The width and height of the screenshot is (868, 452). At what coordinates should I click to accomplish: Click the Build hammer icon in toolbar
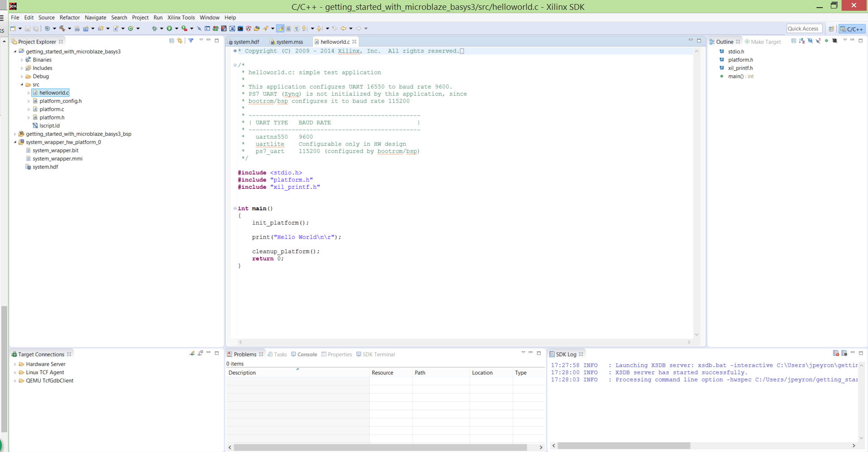62,29
